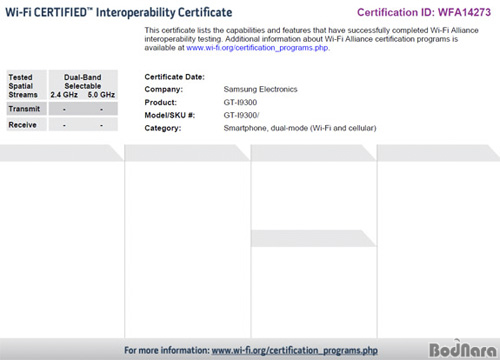
Task: Click the Model/SKU value GT-I9300/
Action: (x=241, y=115)
